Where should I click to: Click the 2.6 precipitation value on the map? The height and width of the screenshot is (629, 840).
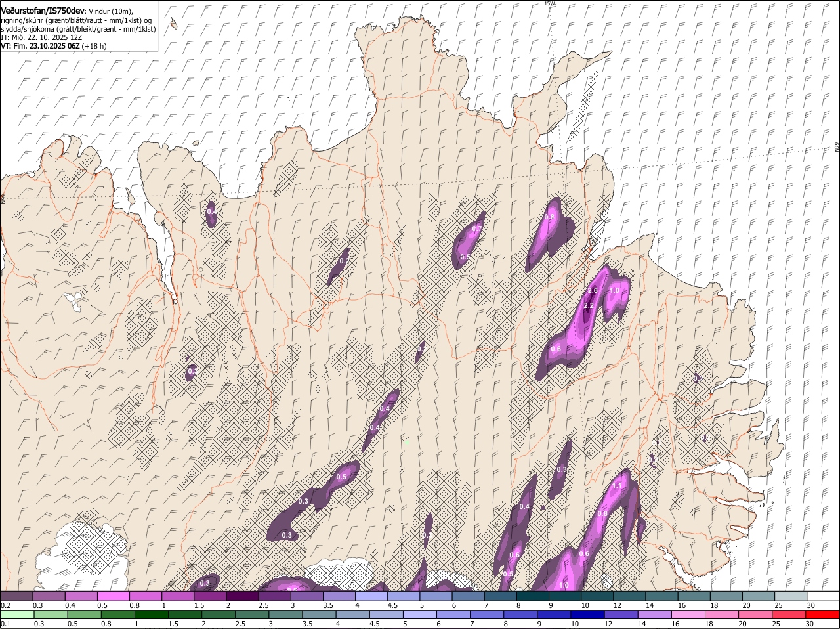click(x=593, y=290)
